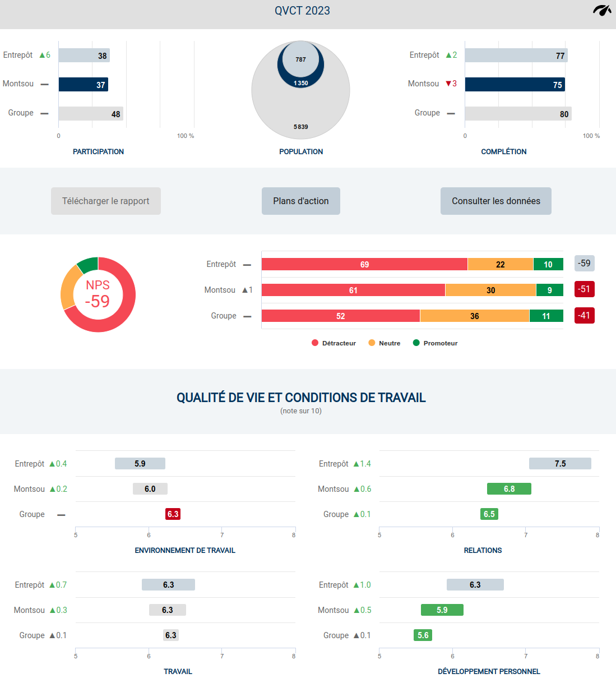This screenshot has width=616, height=678.
Task: Click the Entrepôt red detractor segment 69
Action: 364,265
